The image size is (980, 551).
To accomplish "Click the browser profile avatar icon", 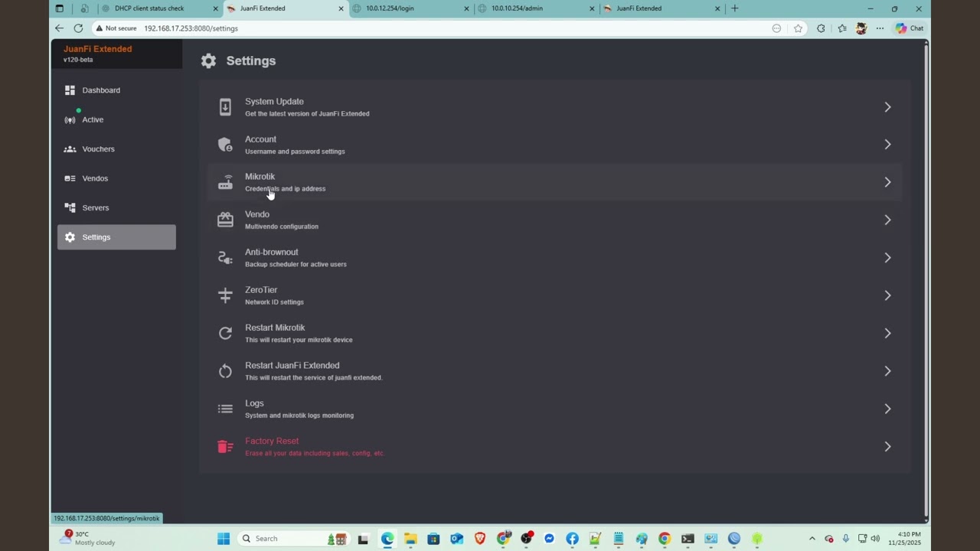I will 861,28.
